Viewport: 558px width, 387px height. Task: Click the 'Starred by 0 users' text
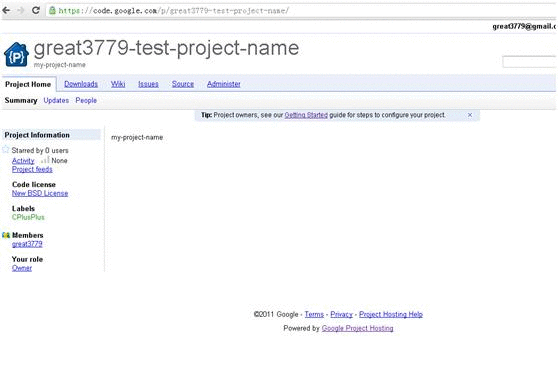coord(40,150)
